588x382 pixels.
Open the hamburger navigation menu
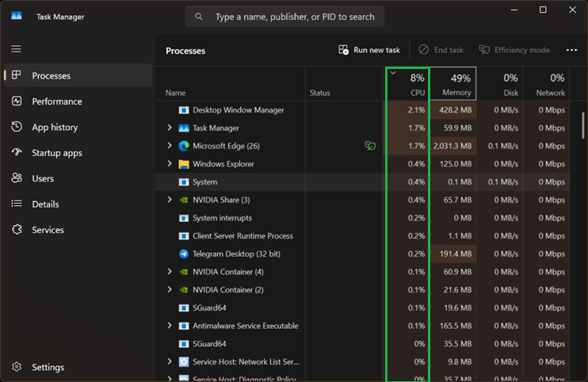16,48
